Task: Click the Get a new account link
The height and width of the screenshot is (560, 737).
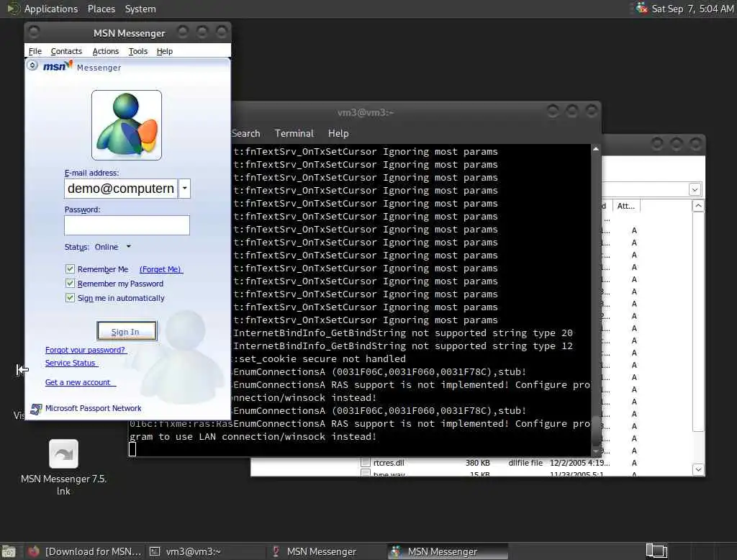Action: coord(79,382)
